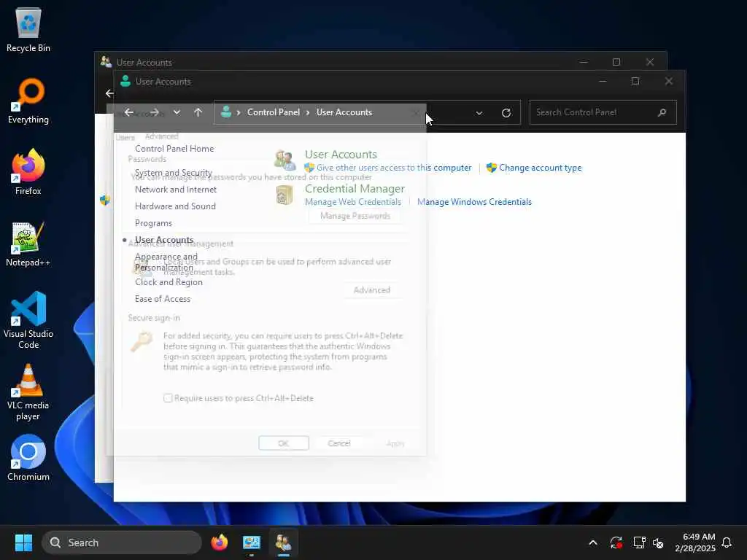Click the Credential Manager vault icon

pyautogui.click(x=285, y=195)
